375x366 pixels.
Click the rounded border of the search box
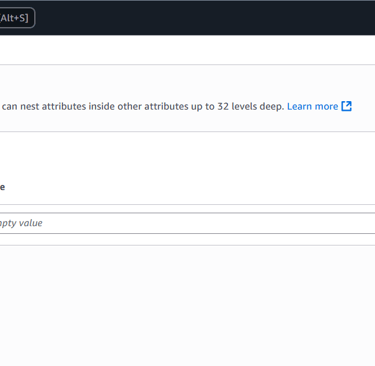tap(35, 18)
